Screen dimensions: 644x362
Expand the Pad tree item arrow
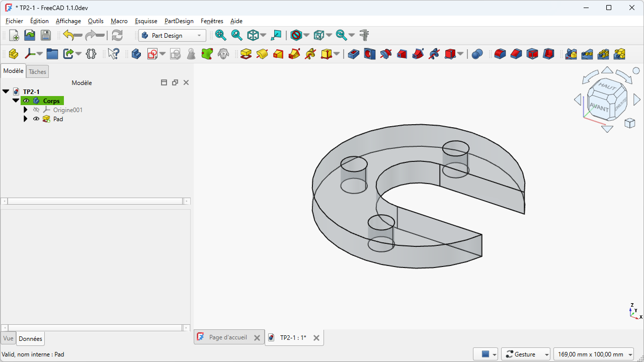point(25,119)
